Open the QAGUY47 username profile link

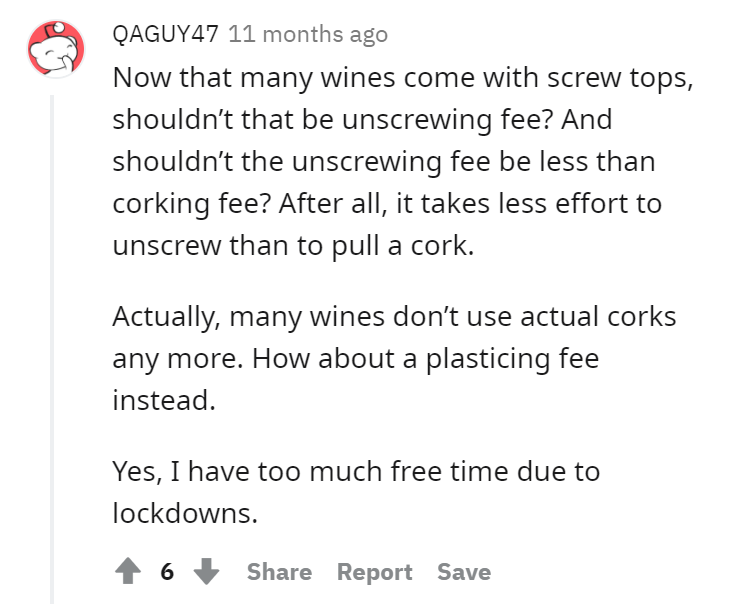(165, 34)
